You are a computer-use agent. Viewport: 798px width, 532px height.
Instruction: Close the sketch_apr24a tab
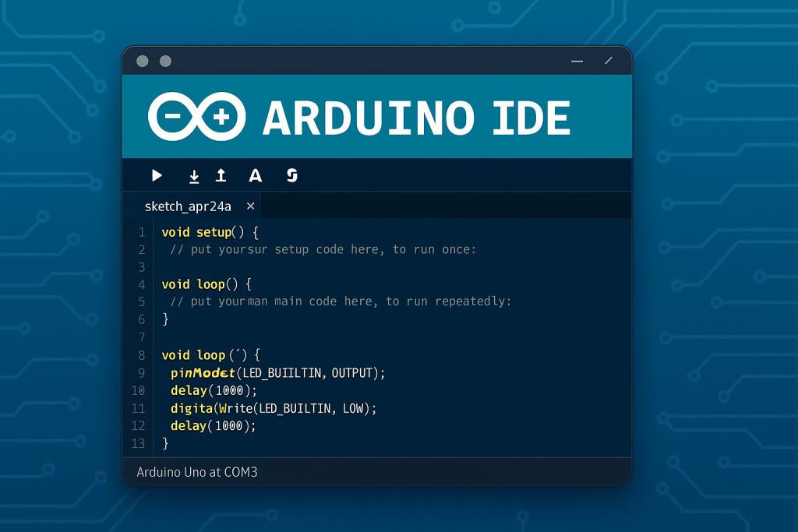[x=250, y=206]
